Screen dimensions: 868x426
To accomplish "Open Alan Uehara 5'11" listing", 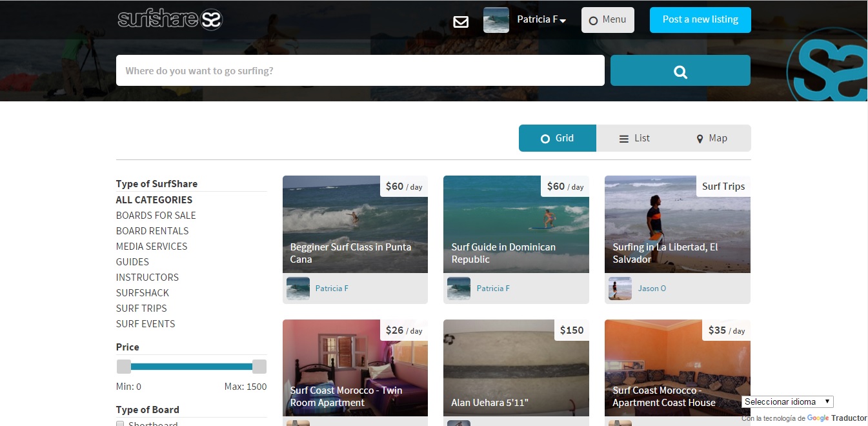I will (x=516, y=368).
